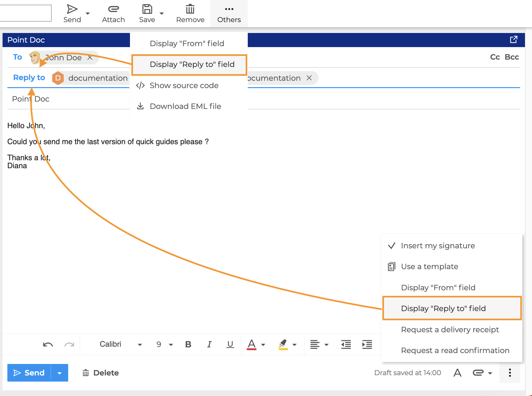Screen dimensions: 532x396
Task: Open the vertical three-dot options menu
Action: click(x=510, y=373)
